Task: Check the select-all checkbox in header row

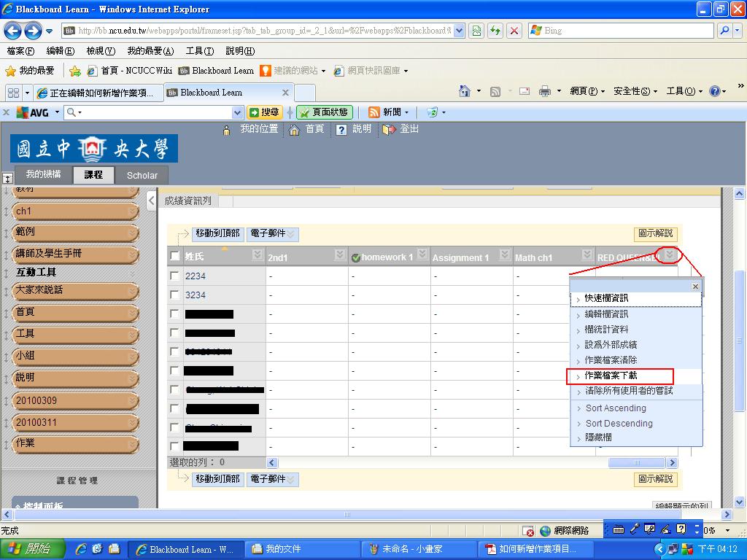Action: (175, 256)
